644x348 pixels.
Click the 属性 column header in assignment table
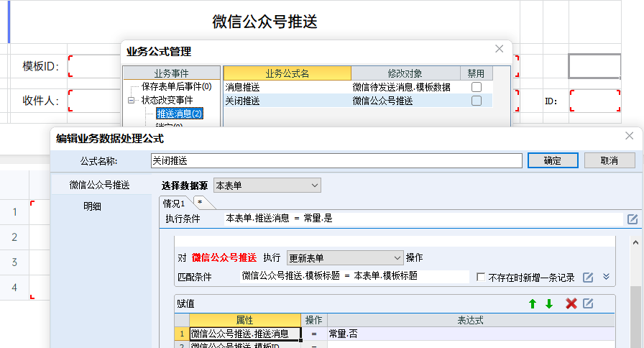(x=245, y=320)
